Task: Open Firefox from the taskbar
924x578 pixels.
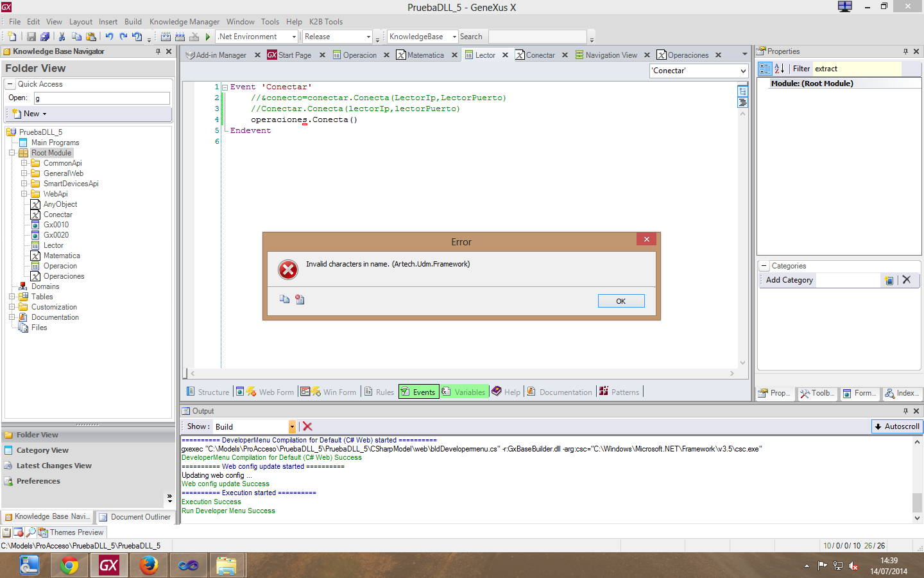Action: pos(148,565)
